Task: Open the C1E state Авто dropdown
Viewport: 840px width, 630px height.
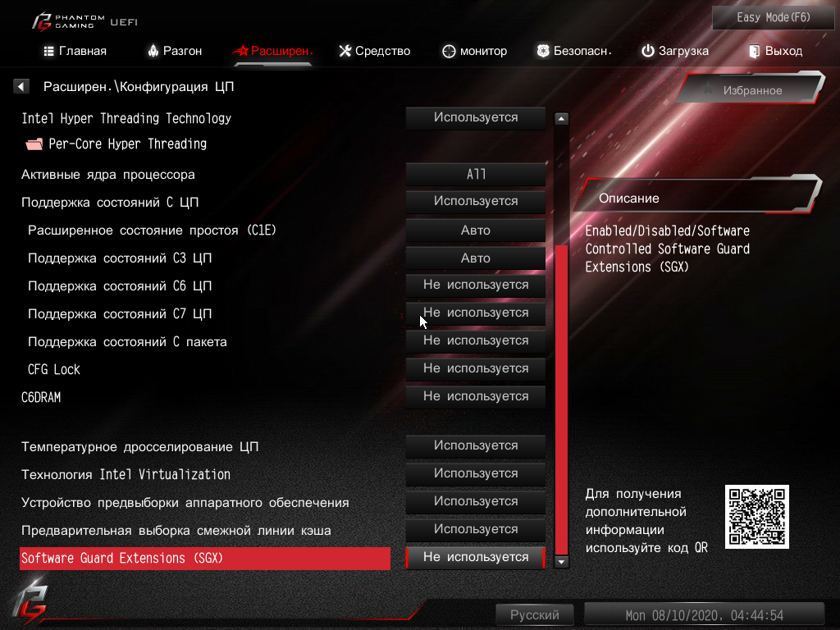Action: pos(475,231)
